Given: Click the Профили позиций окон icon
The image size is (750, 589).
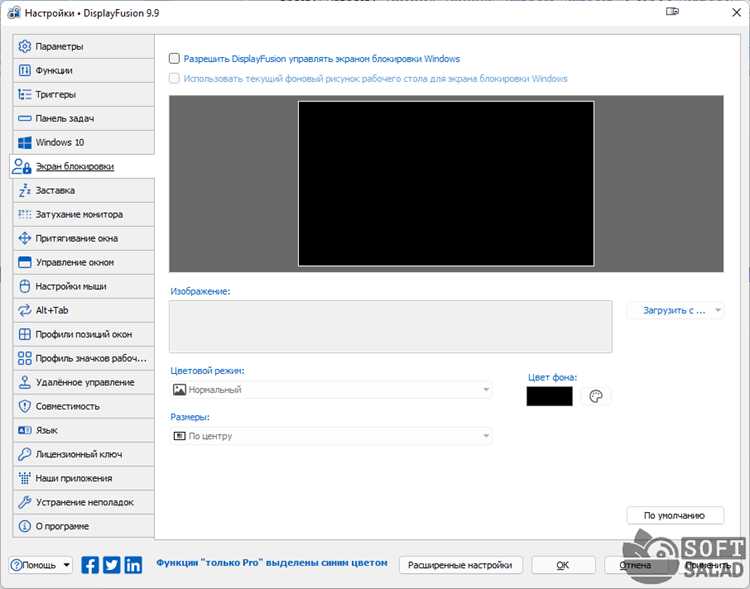Looking at the screenshot, I should coord(24,334).
